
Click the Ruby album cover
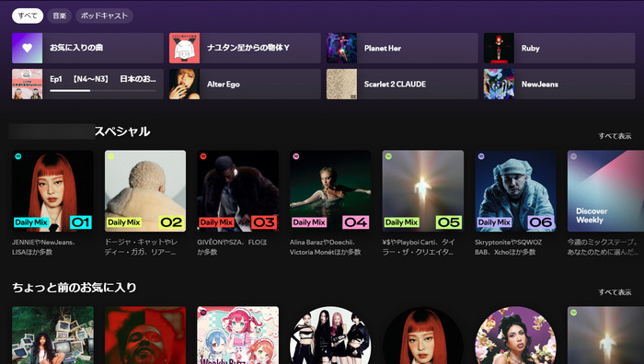[x=499, y=48]
